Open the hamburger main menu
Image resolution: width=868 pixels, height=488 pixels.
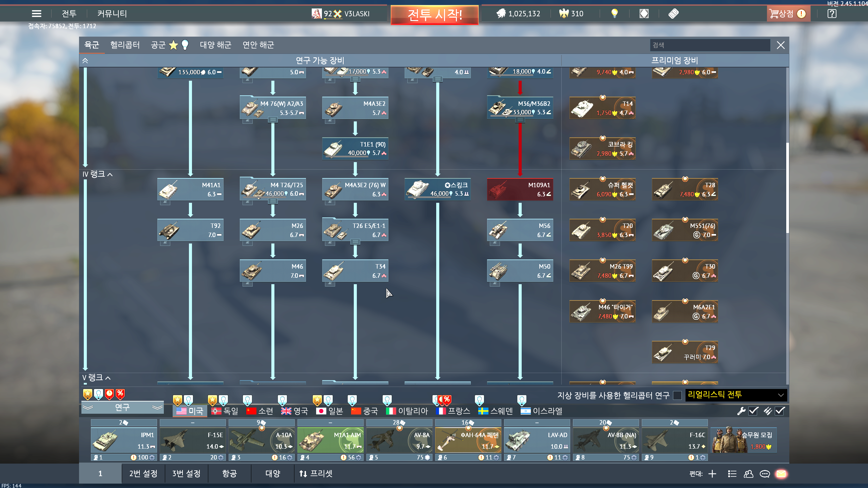(37, 14)
